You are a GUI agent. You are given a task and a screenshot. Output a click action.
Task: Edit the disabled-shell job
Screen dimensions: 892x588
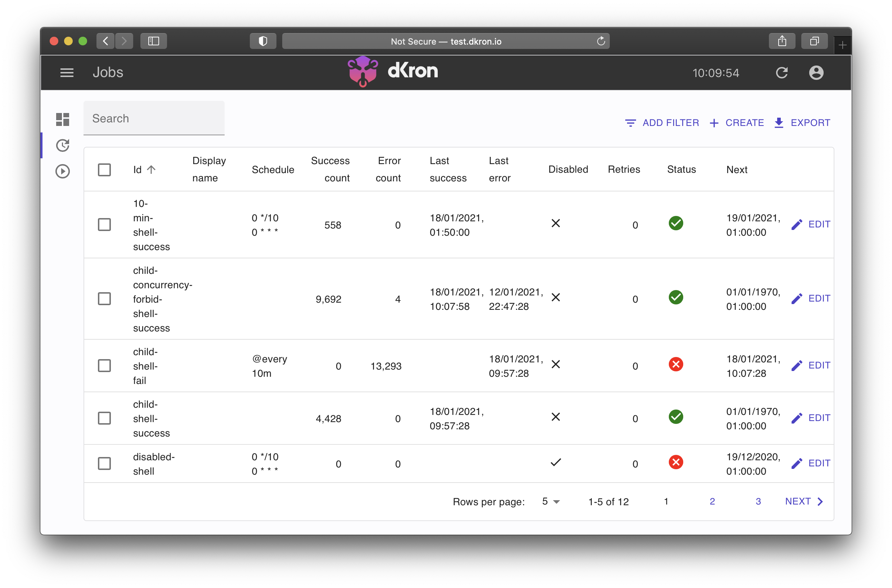811,463
